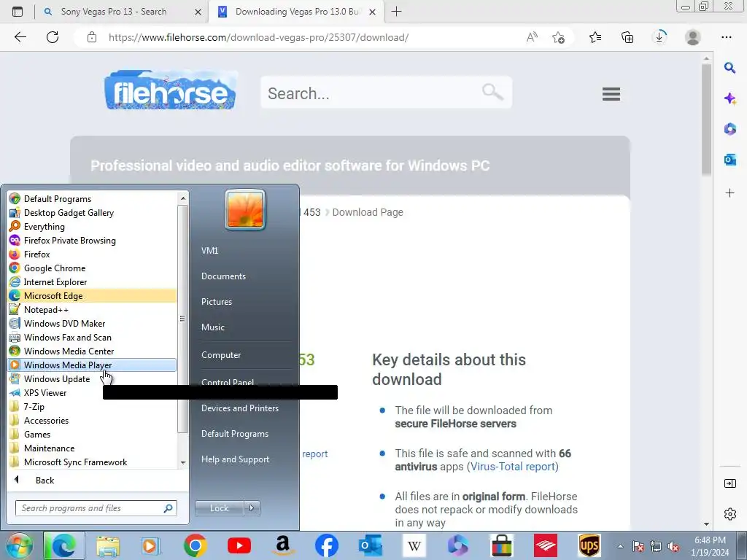Open Firefox from the programs list
This screenshot has height=560, width=747.
click(x=92, y=254)
